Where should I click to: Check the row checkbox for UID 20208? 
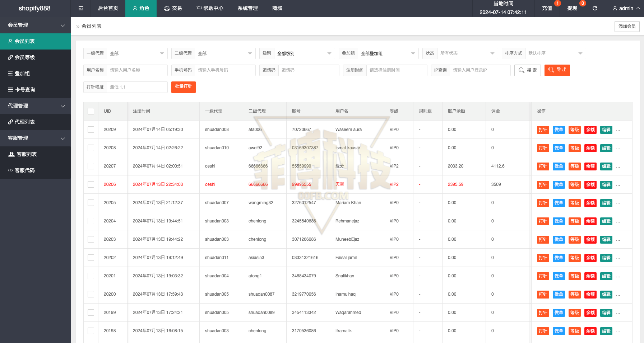click(91, 148)
